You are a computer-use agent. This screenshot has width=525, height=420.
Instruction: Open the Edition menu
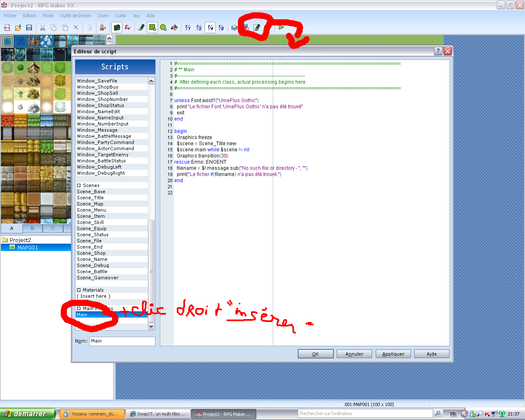(x=30, y=16)
